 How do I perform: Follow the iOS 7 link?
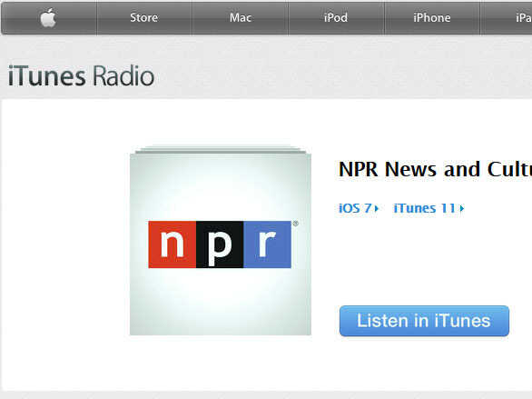click(355, 208)
